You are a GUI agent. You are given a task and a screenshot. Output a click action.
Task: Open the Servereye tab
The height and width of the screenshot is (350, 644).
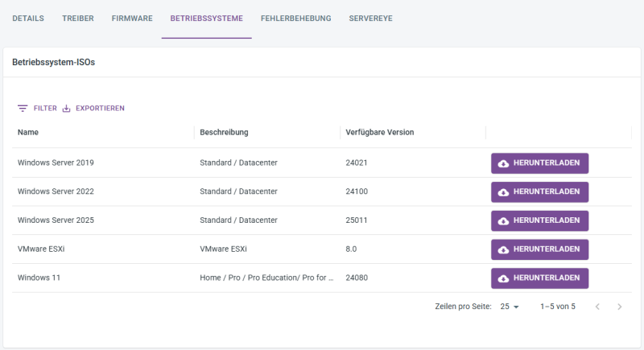pyautogui.click(x=370, y=19)
